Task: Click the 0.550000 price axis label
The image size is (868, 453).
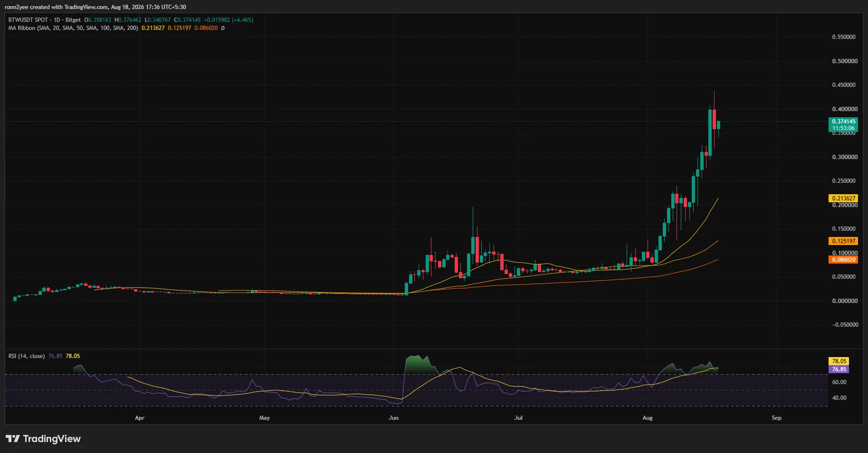Action: 844,37
